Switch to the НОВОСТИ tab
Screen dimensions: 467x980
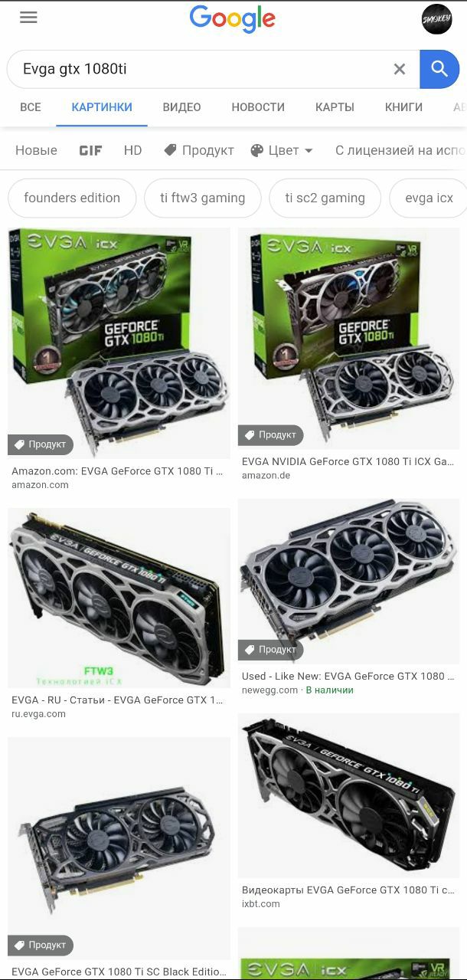click(258, 107)
